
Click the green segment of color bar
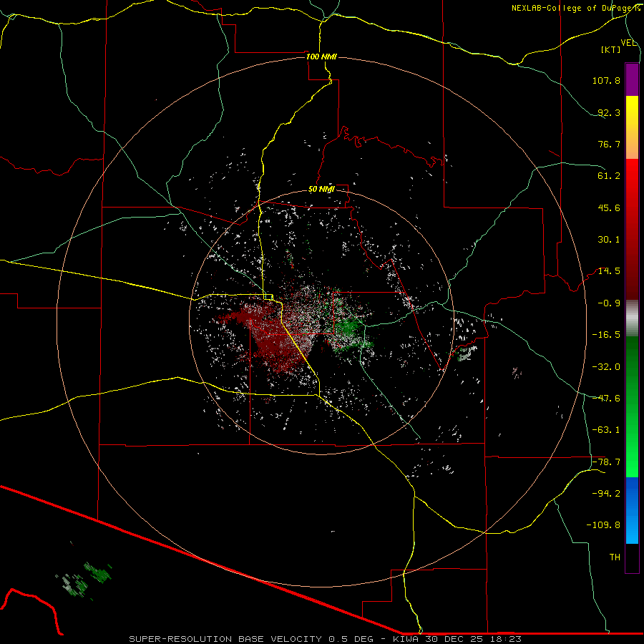(632, 406)
